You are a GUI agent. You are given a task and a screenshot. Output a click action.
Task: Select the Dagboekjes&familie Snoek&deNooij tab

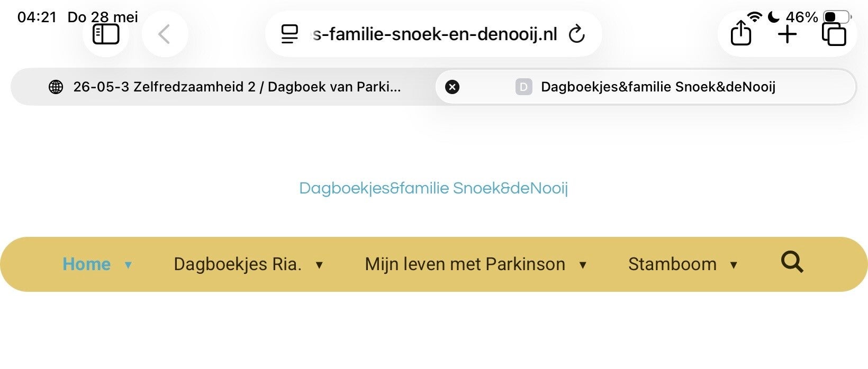645,87
